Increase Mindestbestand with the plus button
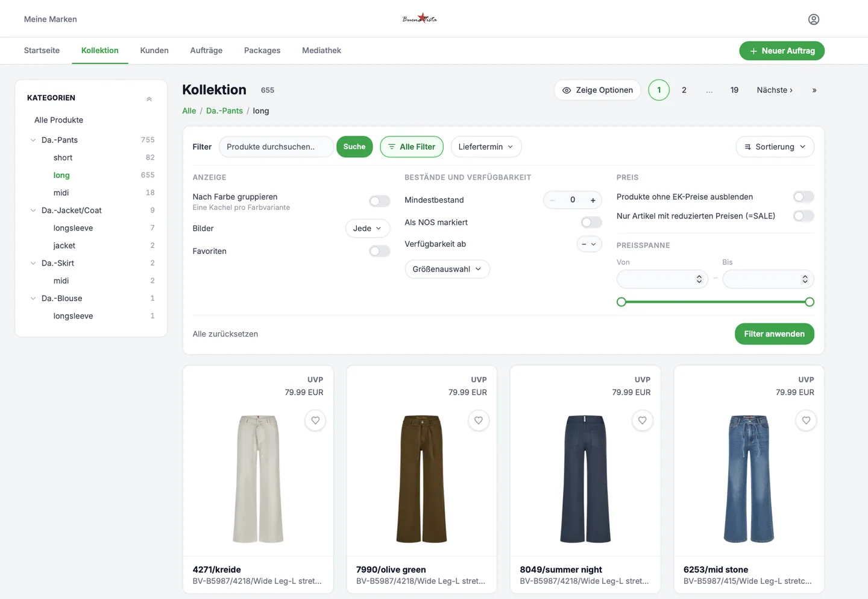Image resolution: width=868 pixels, height=599 pixels. (593, 200)
